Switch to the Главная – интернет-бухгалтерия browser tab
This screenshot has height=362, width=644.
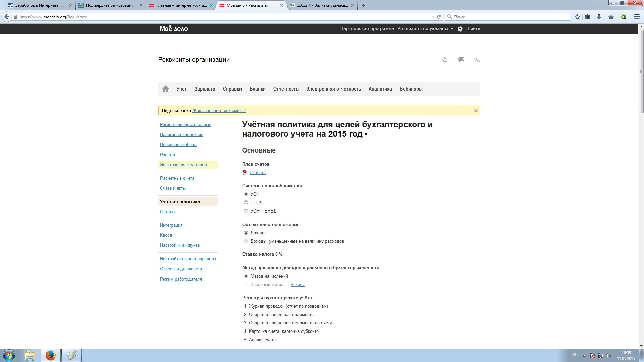tap(181, 5)
